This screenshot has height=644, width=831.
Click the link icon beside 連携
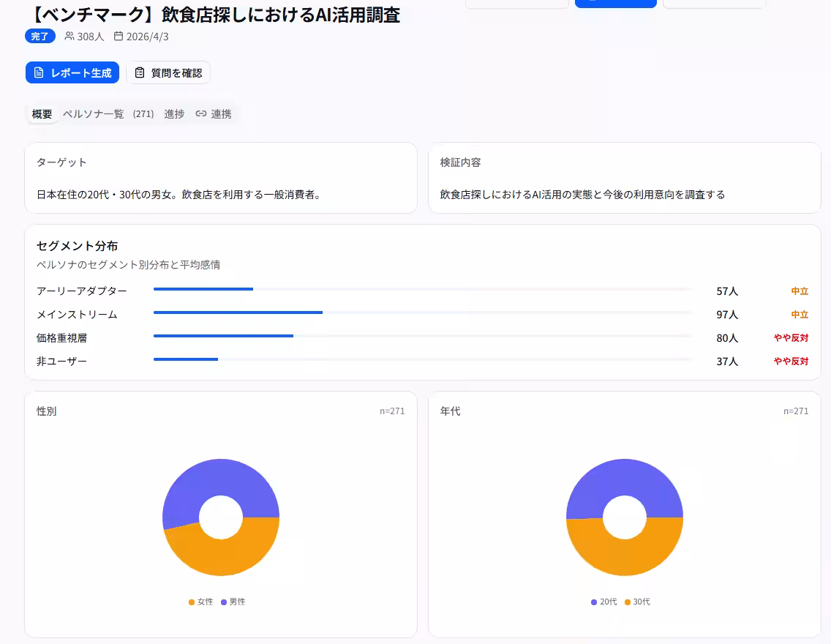[201, 113]
